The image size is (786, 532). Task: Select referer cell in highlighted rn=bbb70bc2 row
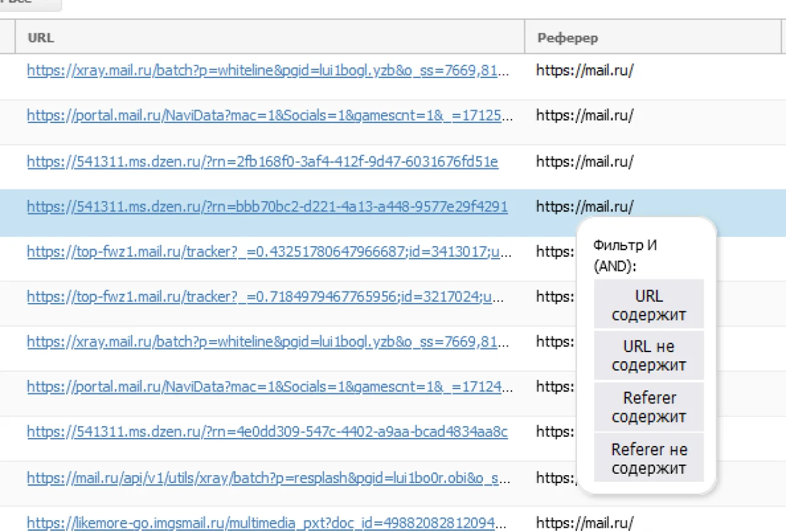coord(585,207)
